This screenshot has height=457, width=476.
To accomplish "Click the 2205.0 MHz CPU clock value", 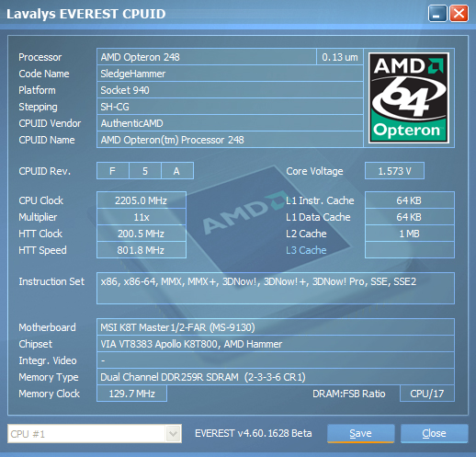I will click(x=142, y=200).
